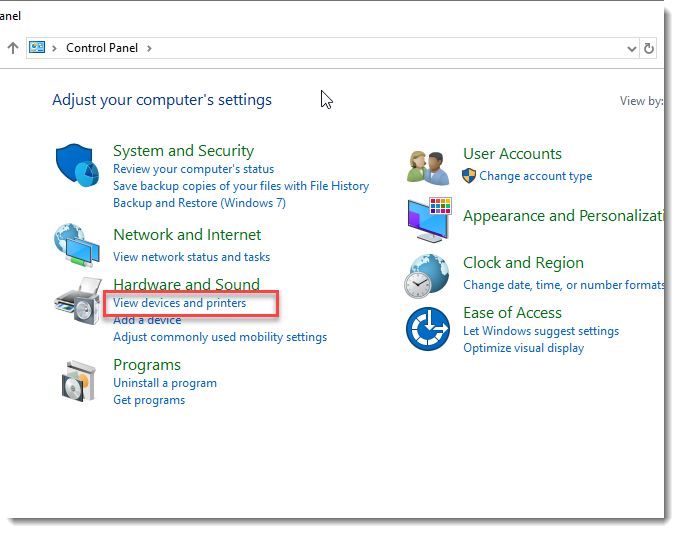Open Change account type link

tap(535, 176)
